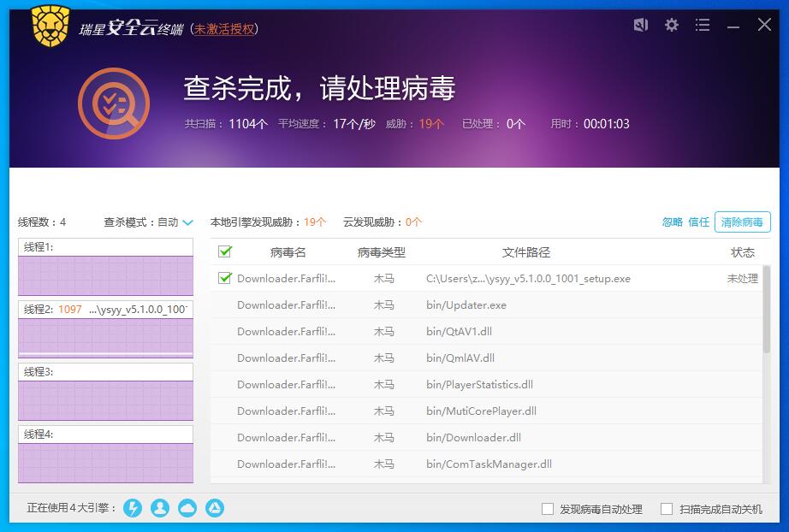This screenshot has height=532, width=789.
Task: Click the 未激活授权 license link
Action: [224, 29]
